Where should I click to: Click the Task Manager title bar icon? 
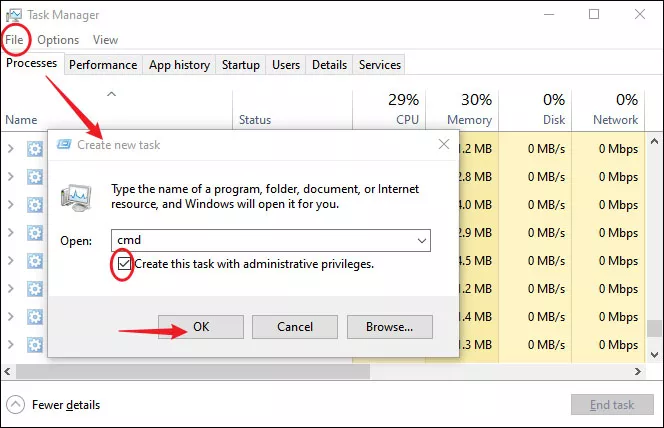(14, 15)
